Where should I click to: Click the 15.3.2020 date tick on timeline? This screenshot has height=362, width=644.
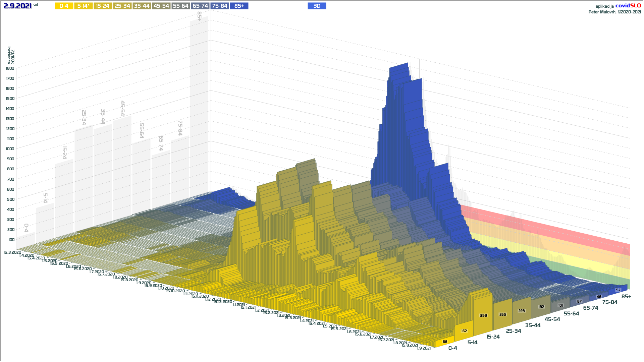[x=12, y=252]
